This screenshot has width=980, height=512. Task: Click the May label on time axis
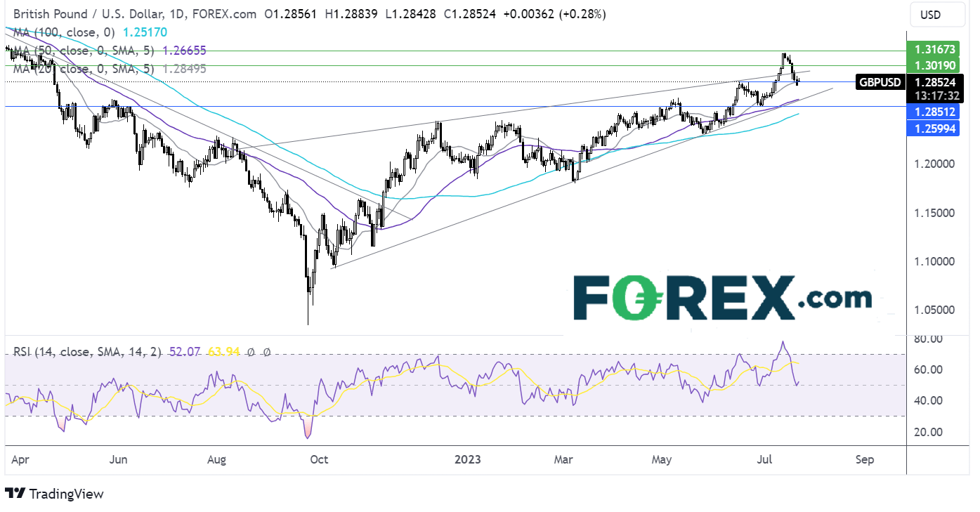click(x=662, y=459)
